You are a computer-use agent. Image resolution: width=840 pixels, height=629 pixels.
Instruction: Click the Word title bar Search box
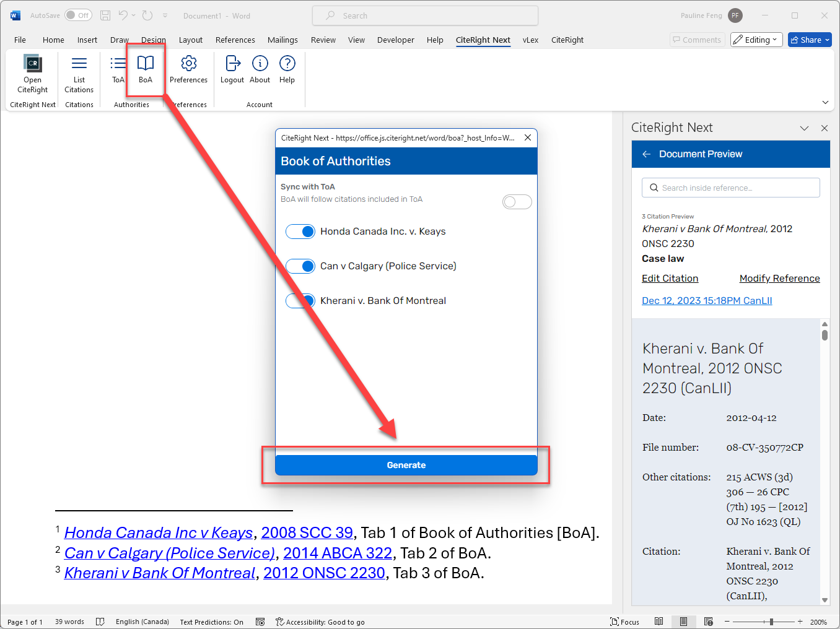(425, 15)
